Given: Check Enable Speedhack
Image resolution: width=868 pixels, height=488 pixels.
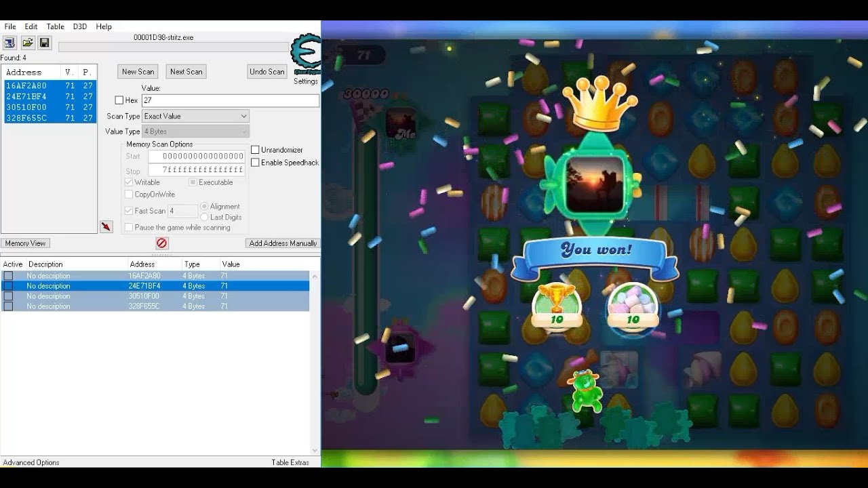Looking at the screenshot, I should 255,163.
